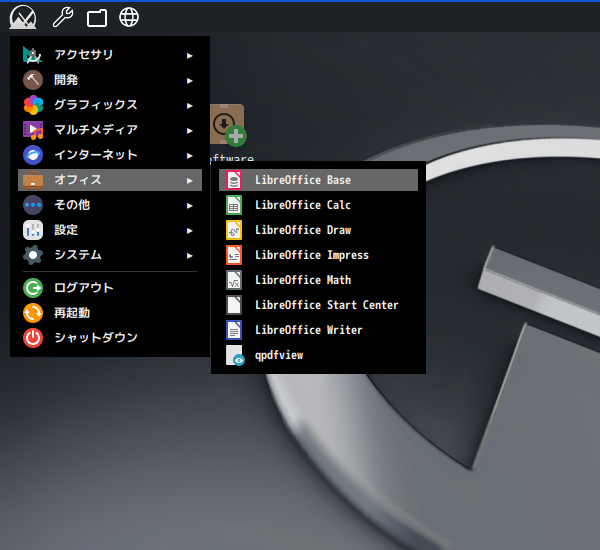The width and height of the screenshot is (600, 550).
Task: Select the マルチメディア menu category
Action: (95, 130)
